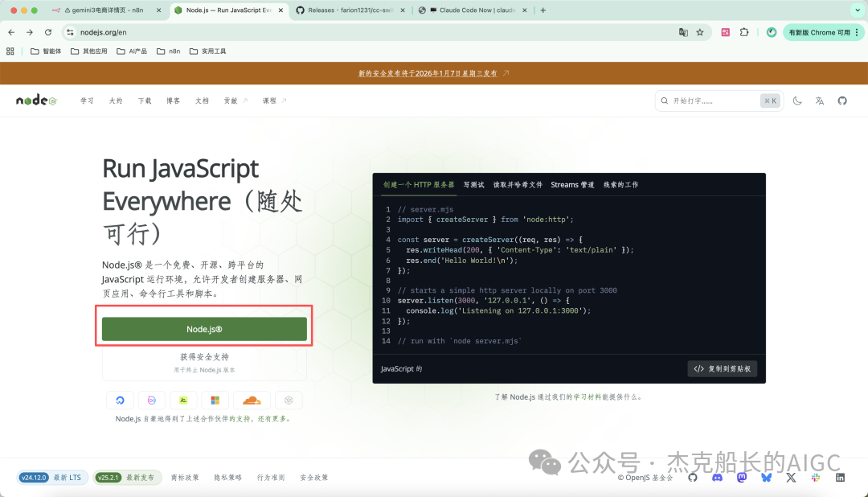Open a new tab with the plus button
The height and width of the screenshot is (497, 868).
click(x=543, y=10)
